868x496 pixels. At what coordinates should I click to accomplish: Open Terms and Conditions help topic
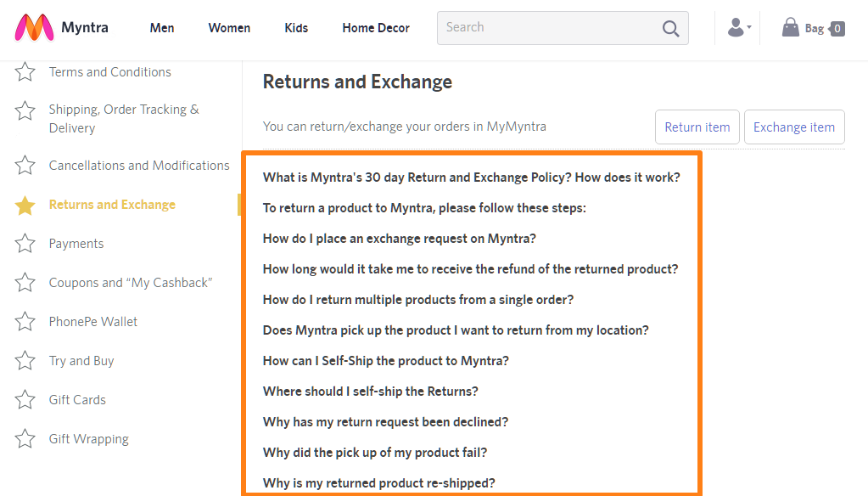coord(109,72)
